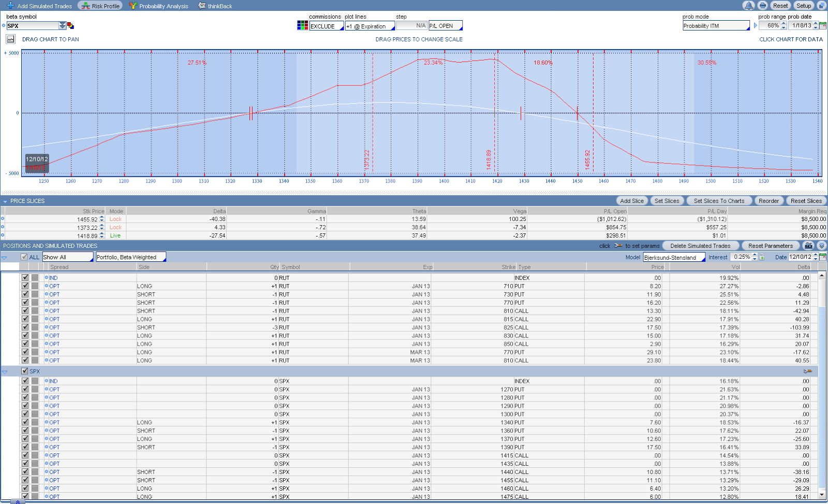Click the scroll-up arrow of positions list
Viewport: 828px width, 504px height.
(822, 276)
